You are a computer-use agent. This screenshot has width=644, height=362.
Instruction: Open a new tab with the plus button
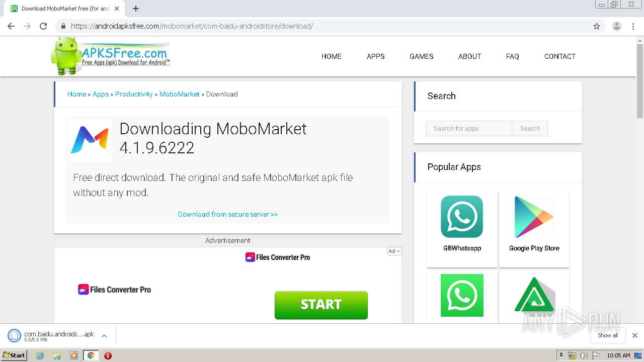click(x=136, y=9)
